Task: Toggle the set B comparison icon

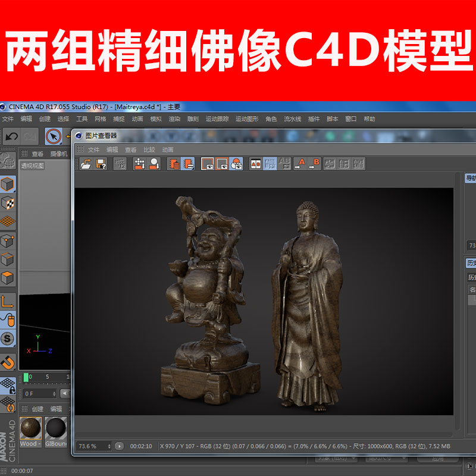Action: click(x=314, y=164)
